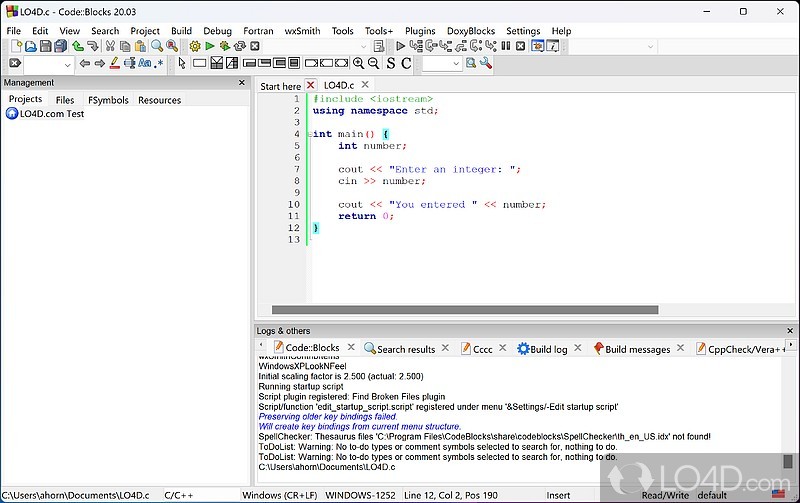This screenshot has width=800, height=503.
Task: Rebuild the project icon
Action: click(x=240, y=46)
